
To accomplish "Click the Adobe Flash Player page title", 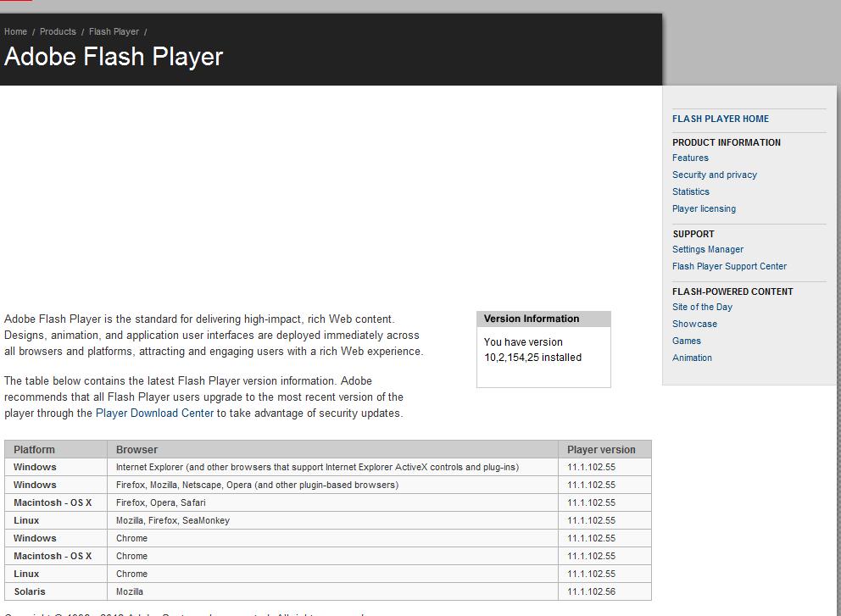I will (114, 57).
